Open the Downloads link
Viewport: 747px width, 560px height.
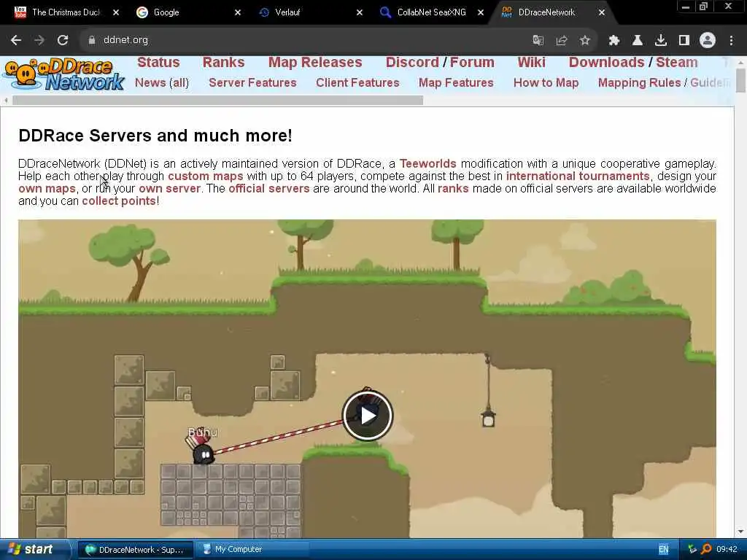click(x=606, y=63)
